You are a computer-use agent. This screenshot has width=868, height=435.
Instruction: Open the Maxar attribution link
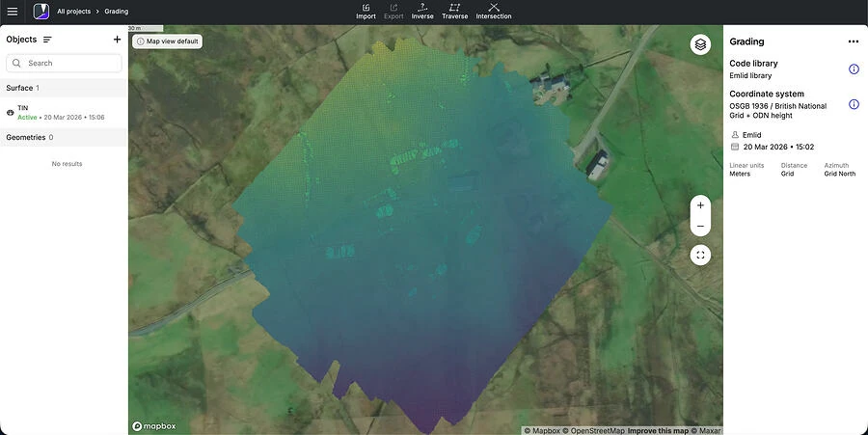[x=706, y=430]
